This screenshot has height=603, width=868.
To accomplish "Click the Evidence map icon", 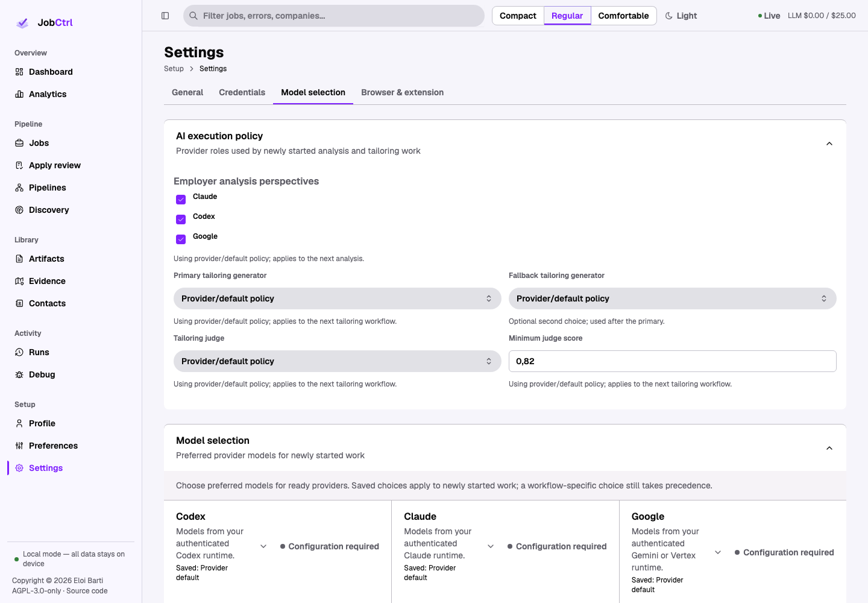I will click(x=19, y=281).
